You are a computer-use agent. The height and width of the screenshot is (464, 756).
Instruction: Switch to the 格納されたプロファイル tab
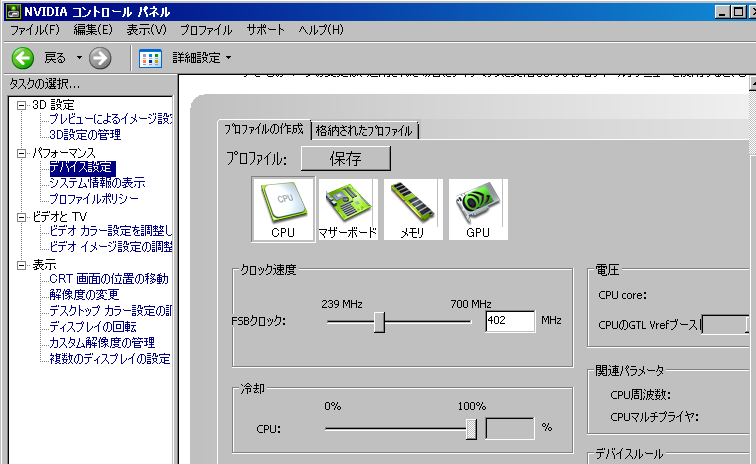coord(365,131)
